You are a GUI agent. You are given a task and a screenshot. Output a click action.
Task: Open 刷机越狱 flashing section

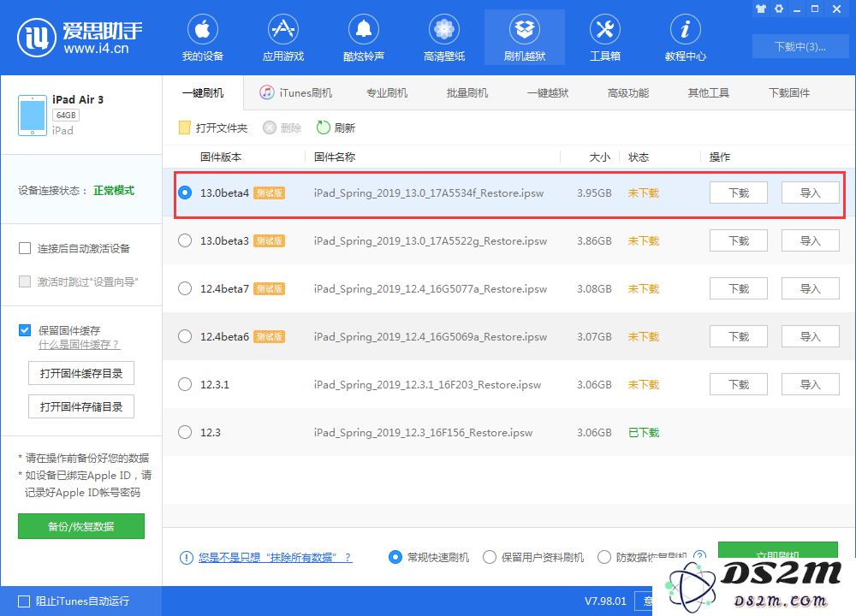pyautogui.click(x=525, y=38)
